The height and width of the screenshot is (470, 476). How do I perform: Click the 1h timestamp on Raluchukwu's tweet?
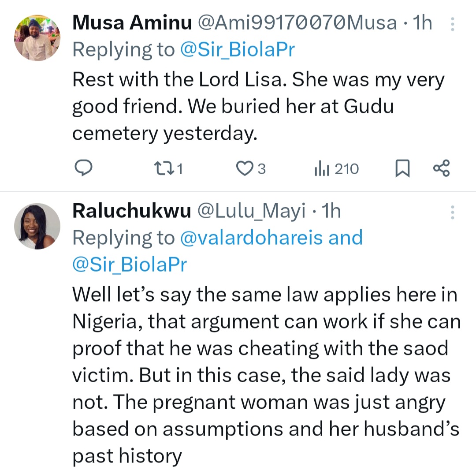[x=332, y=212]
